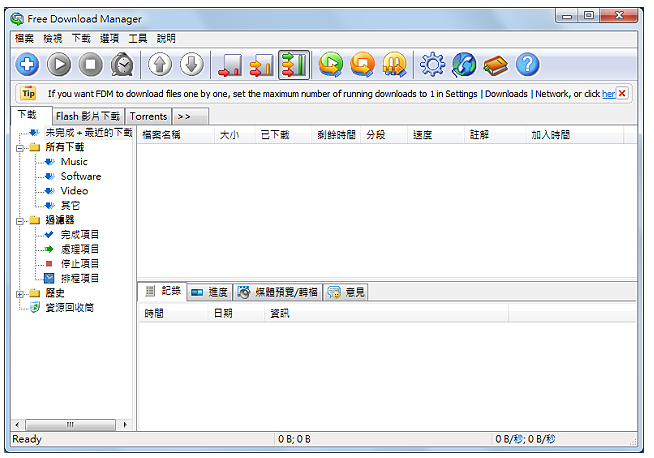
Task: Open the alarm clock schedule icon
Action: pos(122,65)
